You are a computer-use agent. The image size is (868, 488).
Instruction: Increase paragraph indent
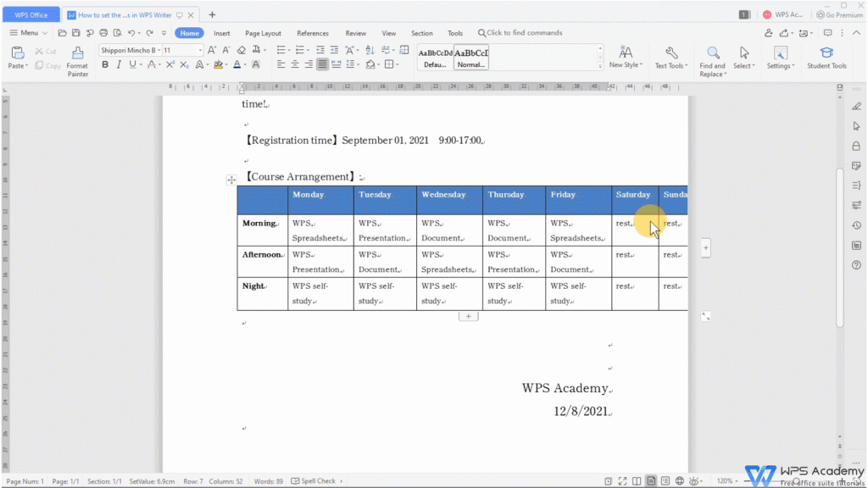pyautogui.click(x=334, y=50)
